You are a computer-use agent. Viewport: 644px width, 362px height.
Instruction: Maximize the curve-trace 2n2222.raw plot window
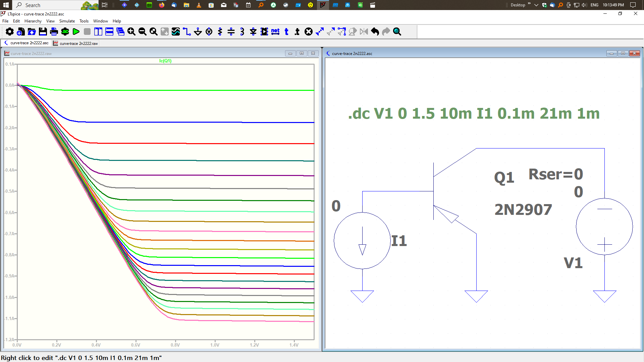click(302, 53)
